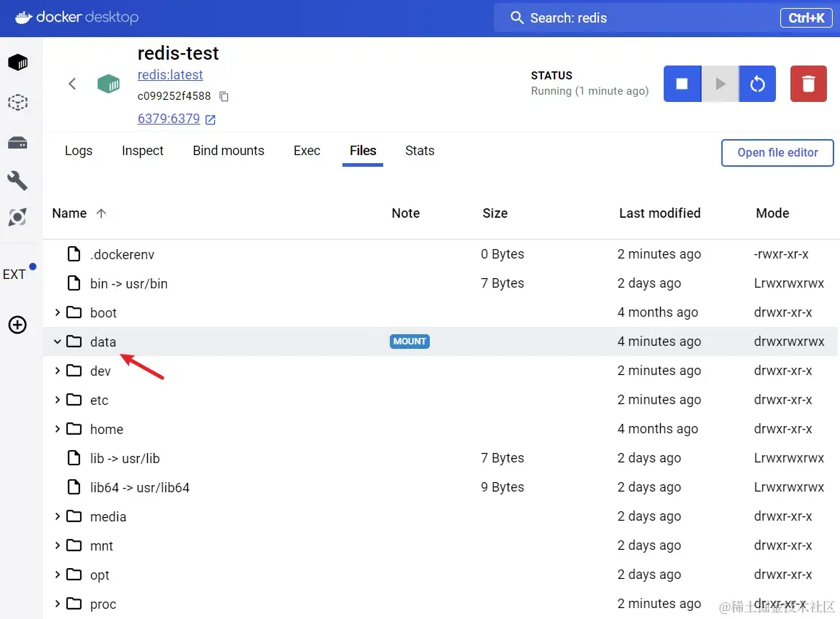Click the redis-test container cube icon
840x619 pixels.
coord(109,84)
